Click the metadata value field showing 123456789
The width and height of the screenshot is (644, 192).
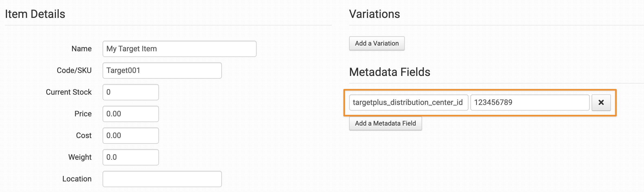[x=530, y=103]
